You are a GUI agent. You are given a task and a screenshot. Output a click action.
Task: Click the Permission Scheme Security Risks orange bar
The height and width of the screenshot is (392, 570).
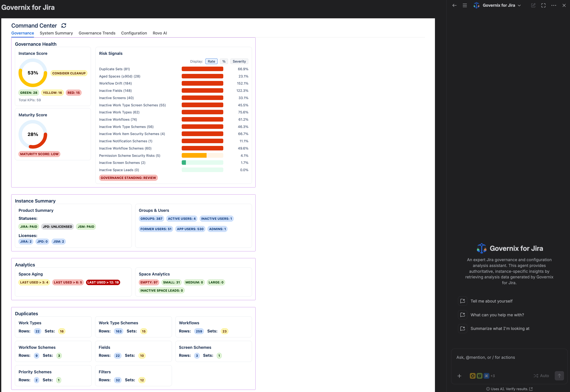click(x=194, y=156)
